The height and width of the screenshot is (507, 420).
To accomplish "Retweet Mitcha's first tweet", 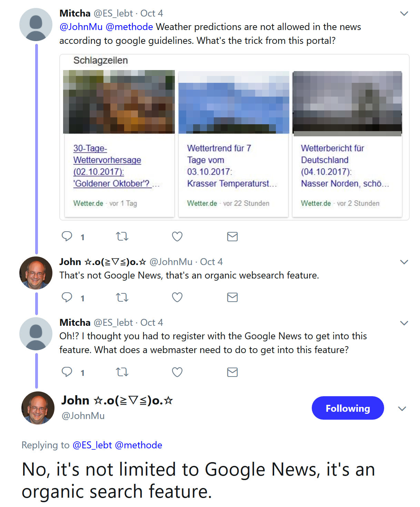I will 122,236.
